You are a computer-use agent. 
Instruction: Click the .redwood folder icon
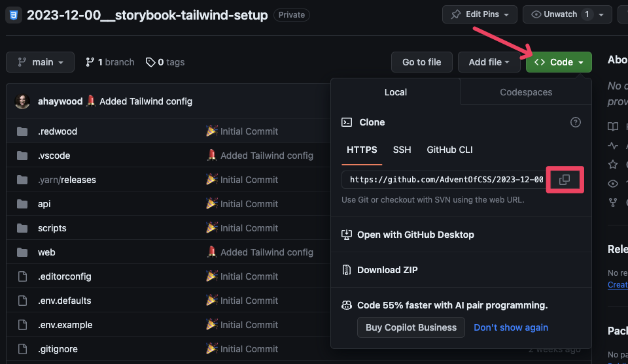click(22, 131)
